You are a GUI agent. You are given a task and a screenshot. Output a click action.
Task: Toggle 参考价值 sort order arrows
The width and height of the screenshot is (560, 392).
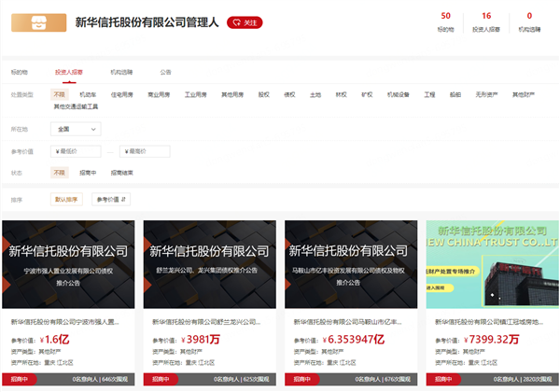point(110,199)
